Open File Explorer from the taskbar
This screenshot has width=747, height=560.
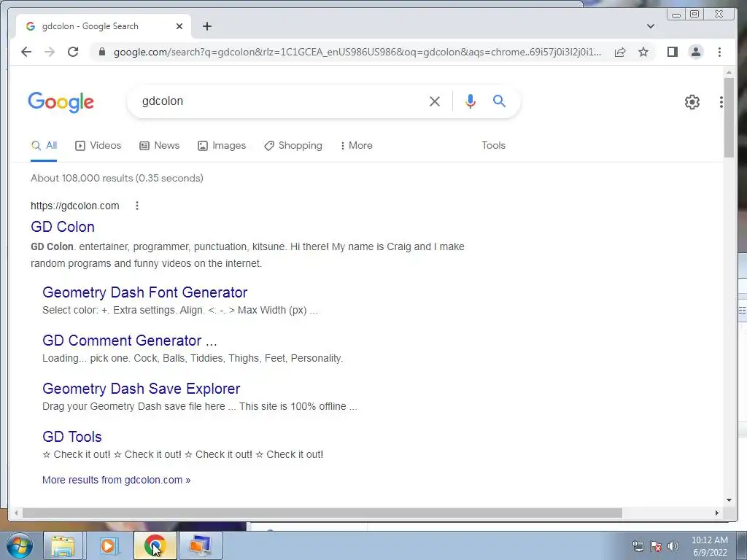(63, 545)
